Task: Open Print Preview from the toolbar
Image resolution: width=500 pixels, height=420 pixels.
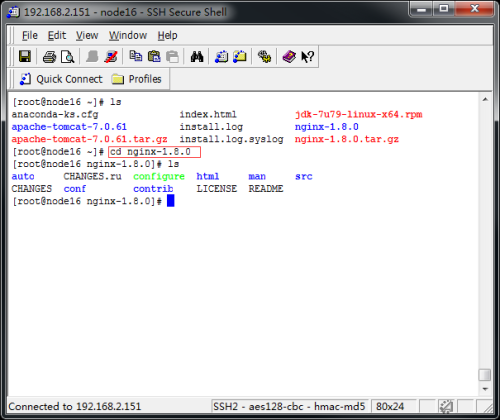Action: (x=68, y=57)
